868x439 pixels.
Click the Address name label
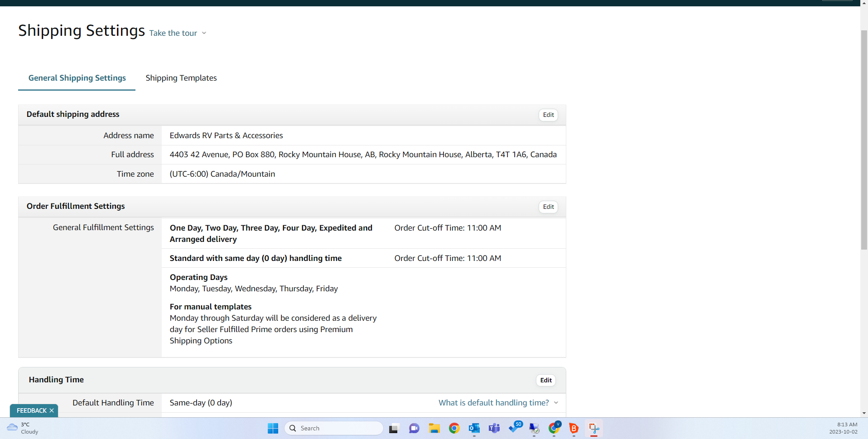pos(129,135)
